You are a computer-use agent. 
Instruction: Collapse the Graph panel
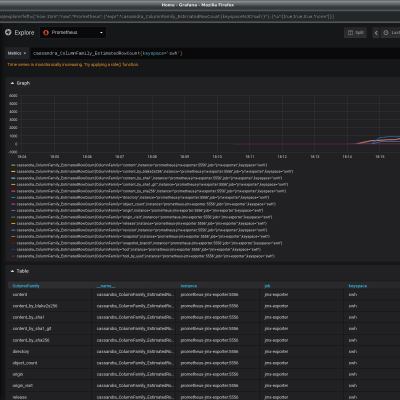[20, 83]
